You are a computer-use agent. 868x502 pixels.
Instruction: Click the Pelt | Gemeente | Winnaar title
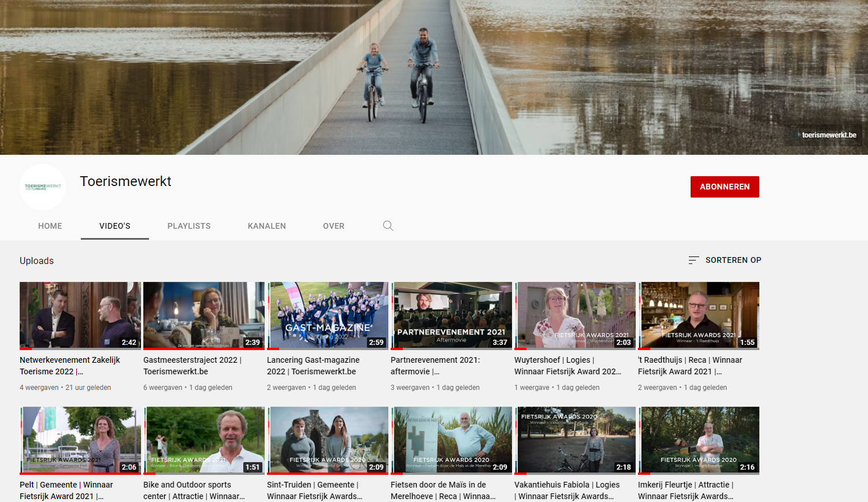66,490
